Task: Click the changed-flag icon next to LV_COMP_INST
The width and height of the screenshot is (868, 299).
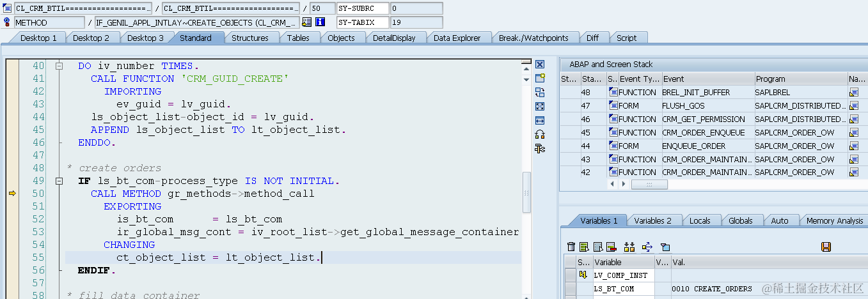Action: 583,275
